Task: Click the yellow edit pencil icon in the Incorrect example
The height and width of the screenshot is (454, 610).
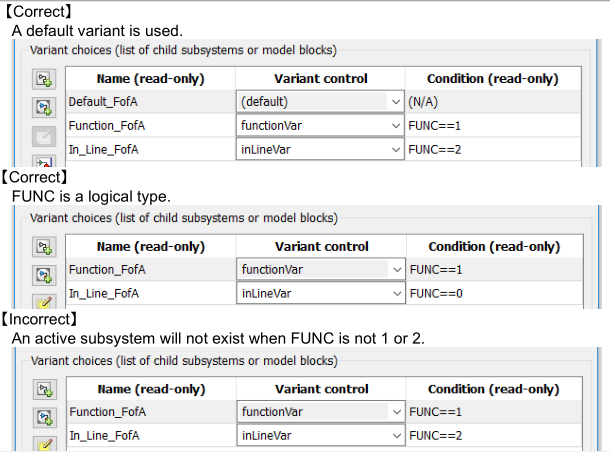Action: click(x=46, y=443)
